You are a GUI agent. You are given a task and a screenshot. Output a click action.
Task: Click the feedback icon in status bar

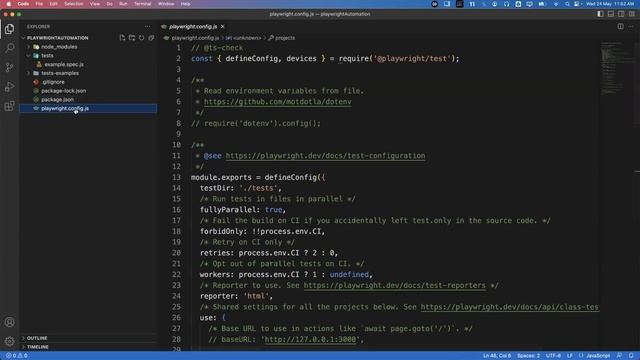tap(619, 356)
